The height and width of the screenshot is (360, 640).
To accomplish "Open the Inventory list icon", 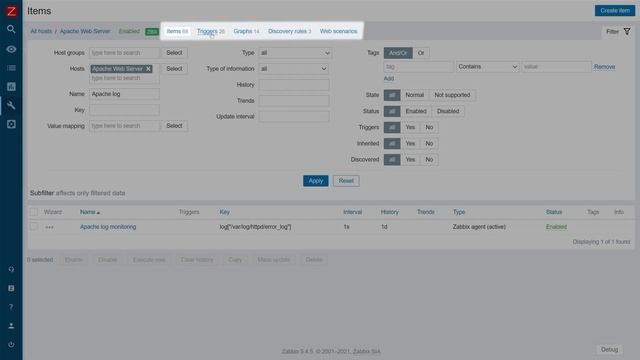I will click(11, 68).
